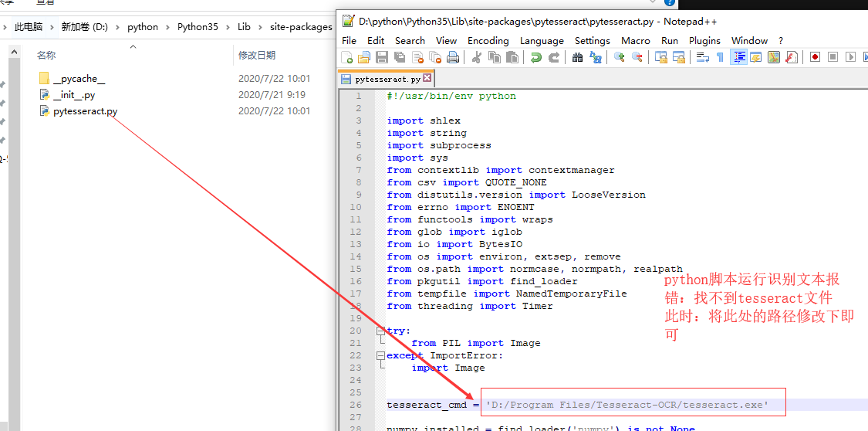Open the Replace dialog icon
Image resolution: width=868 pixels, height=431 pixels.
[595, 57]
